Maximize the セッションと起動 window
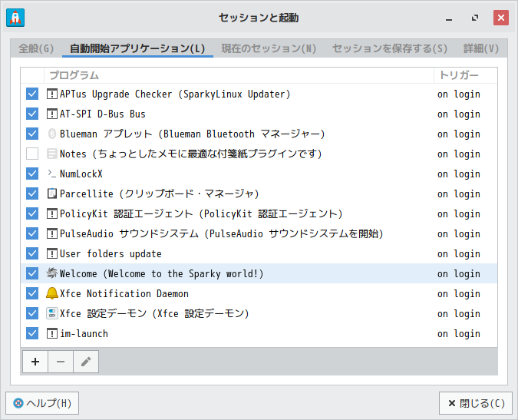The image size is (518, 420). pyautogui.click(x=475, y=18)
